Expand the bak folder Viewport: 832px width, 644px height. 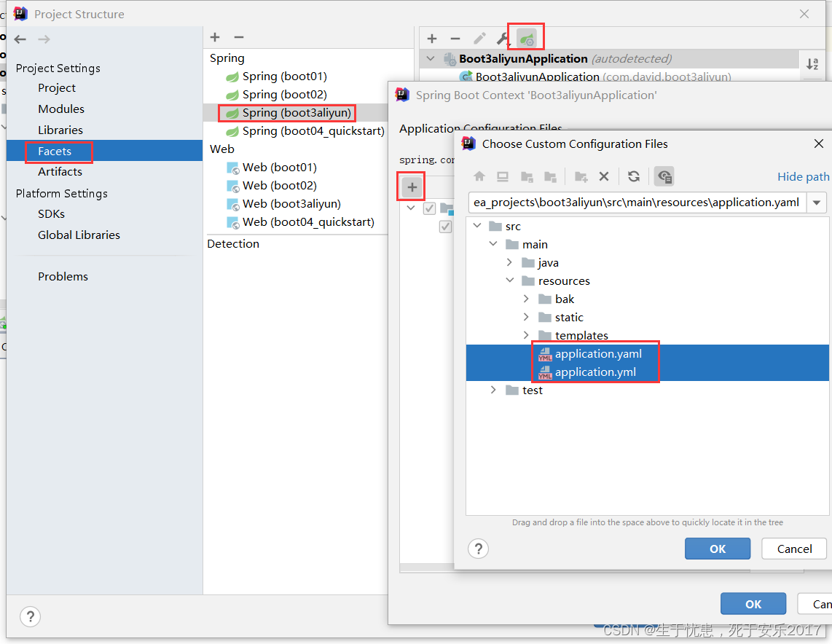pyautogui.click(x=526, y=299)
